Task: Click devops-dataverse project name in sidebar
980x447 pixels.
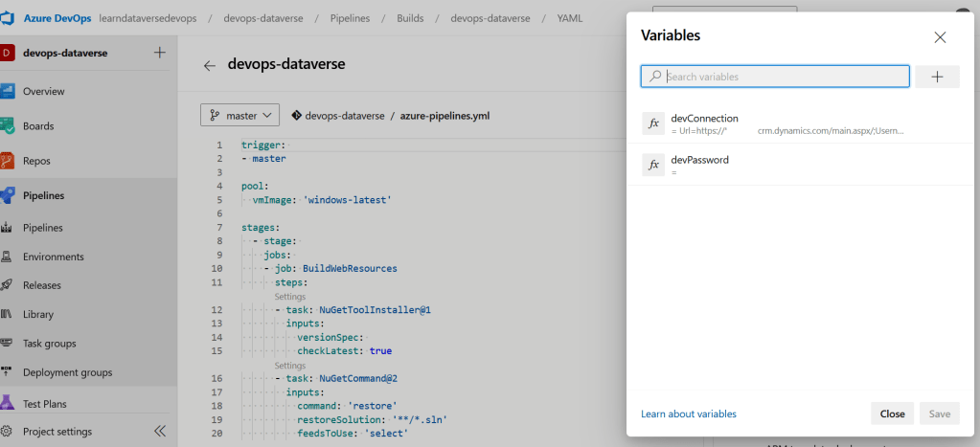Action: (65, 53)
